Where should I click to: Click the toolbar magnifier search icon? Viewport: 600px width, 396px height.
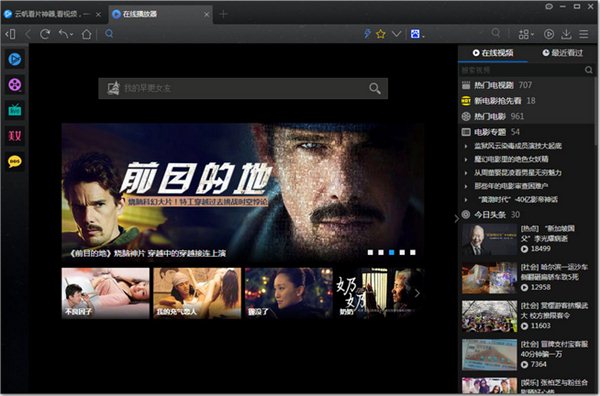(x=496, y=33)
